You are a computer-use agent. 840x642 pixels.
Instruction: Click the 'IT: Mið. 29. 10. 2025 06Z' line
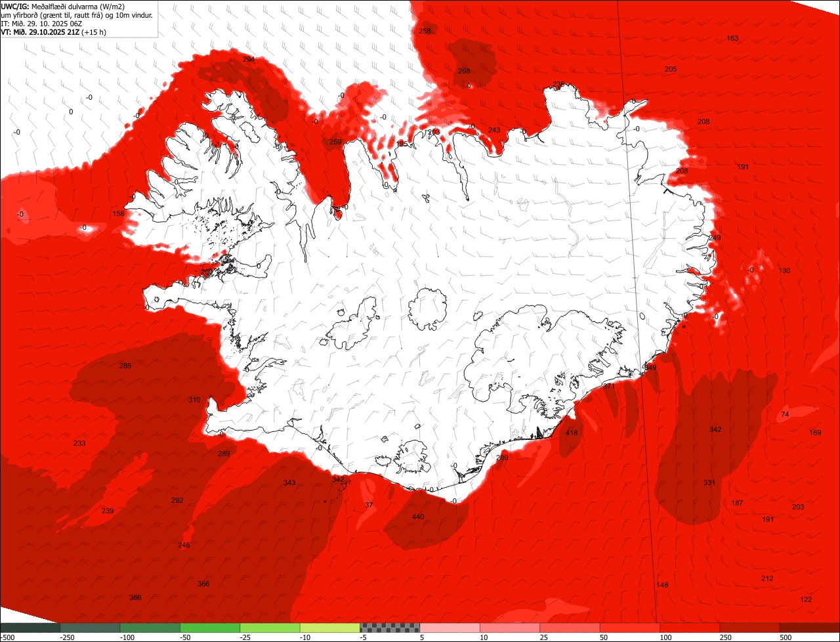click(43, 23)
